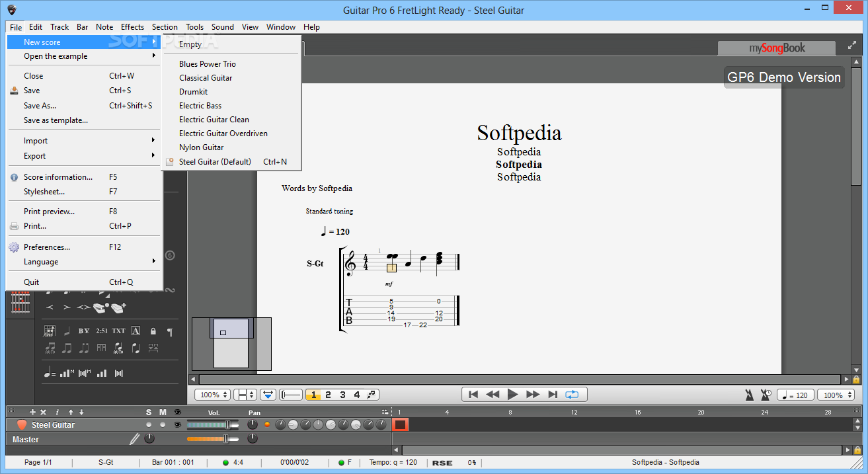Open the mySongBook tab
This screenshot has height=474, width=868.
coord(777,48)
